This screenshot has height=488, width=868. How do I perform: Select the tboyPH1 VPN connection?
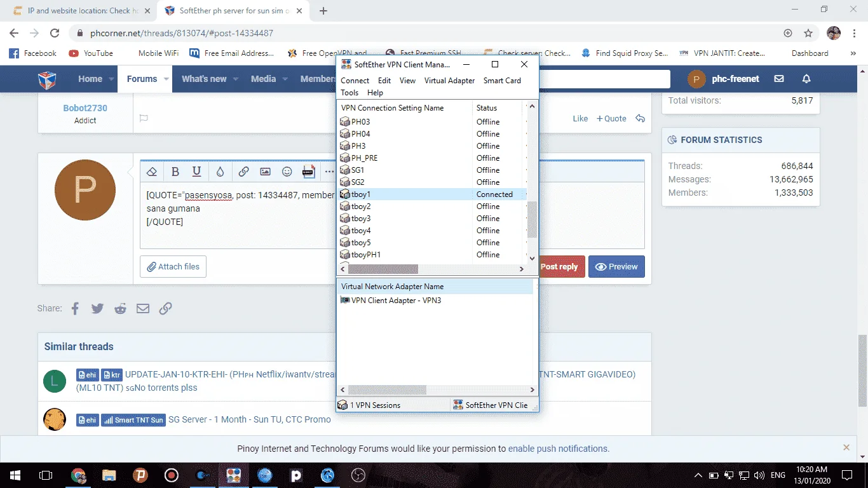click(432, 255)
